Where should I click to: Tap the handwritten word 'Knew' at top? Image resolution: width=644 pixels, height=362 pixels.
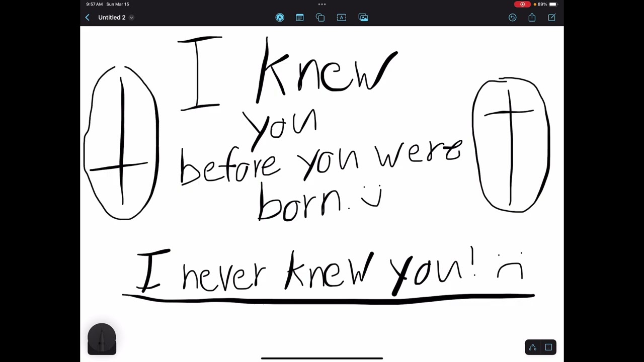click(x=327, y=69)
